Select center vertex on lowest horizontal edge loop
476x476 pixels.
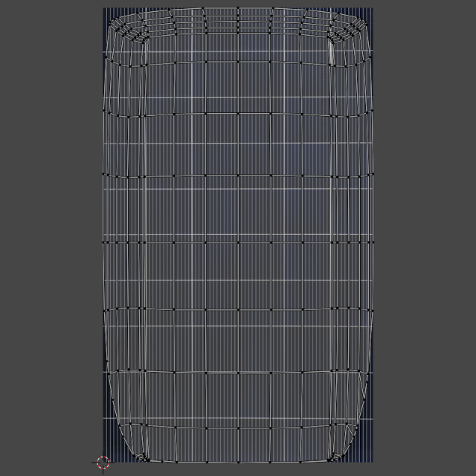238,428
